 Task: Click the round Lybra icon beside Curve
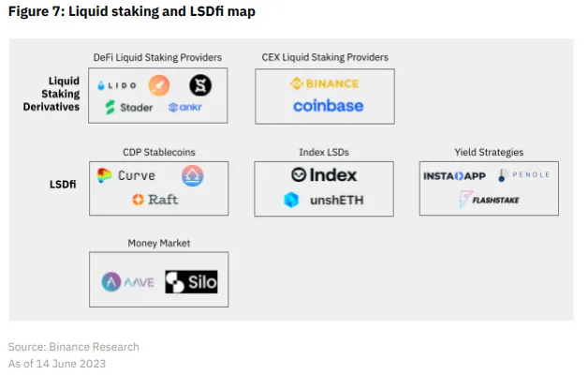pyautogui.click(x=192, y=175)
